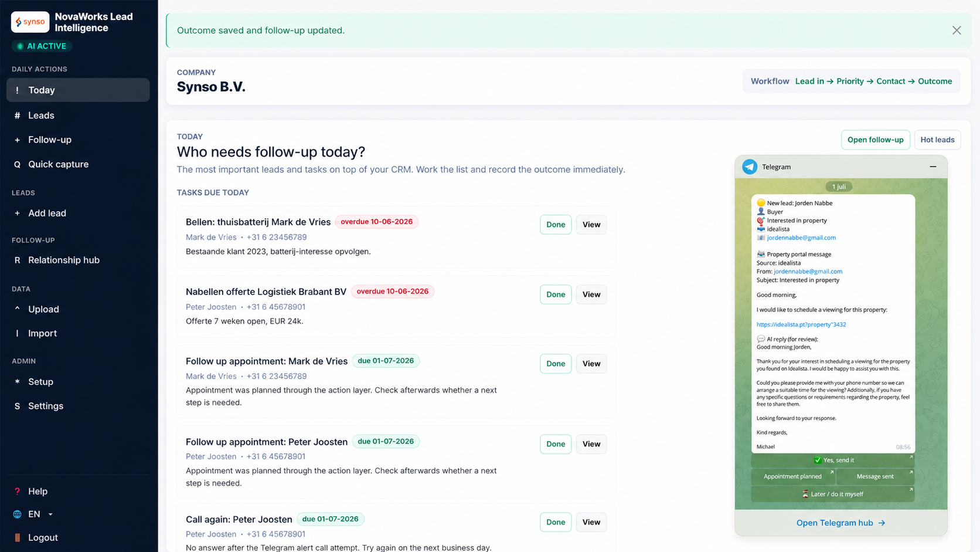The image size is (980, 552).
Task: Click Peter Joosten under Nabellen offerte
Action: 211,307
